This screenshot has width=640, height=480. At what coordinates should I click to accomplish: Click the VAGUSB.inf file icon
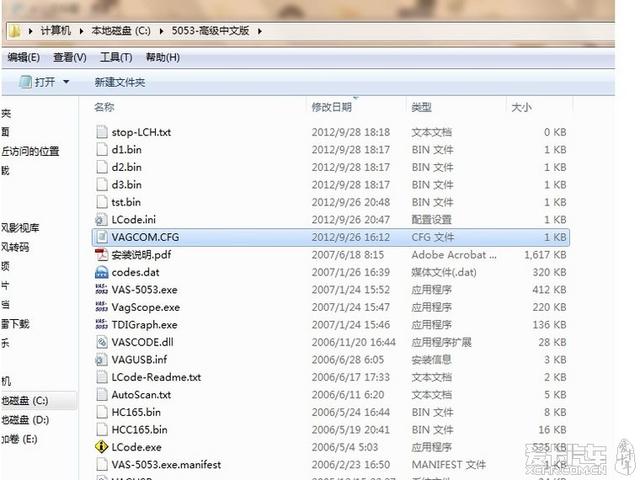click(x=101, y=360)
